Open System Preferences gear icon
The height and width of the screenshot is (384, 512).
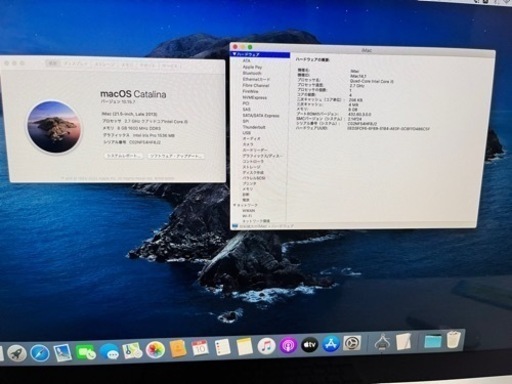352,343
